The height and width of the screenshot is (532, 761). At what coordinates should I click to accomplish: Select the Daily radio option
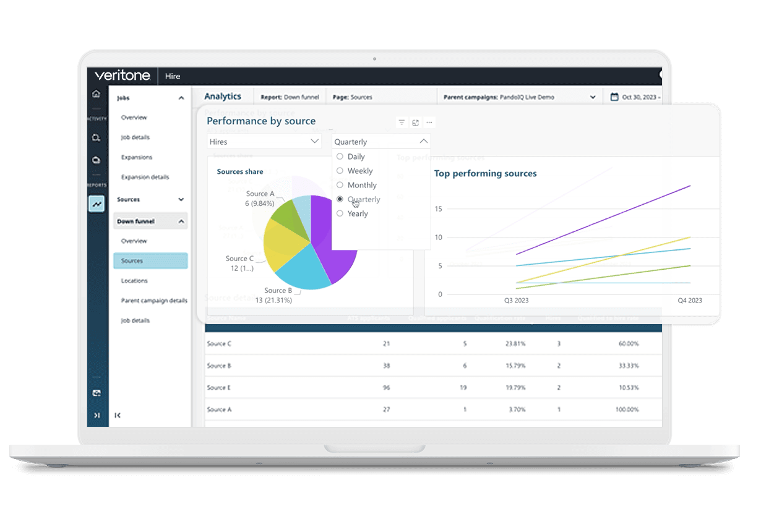click(340, 157)
